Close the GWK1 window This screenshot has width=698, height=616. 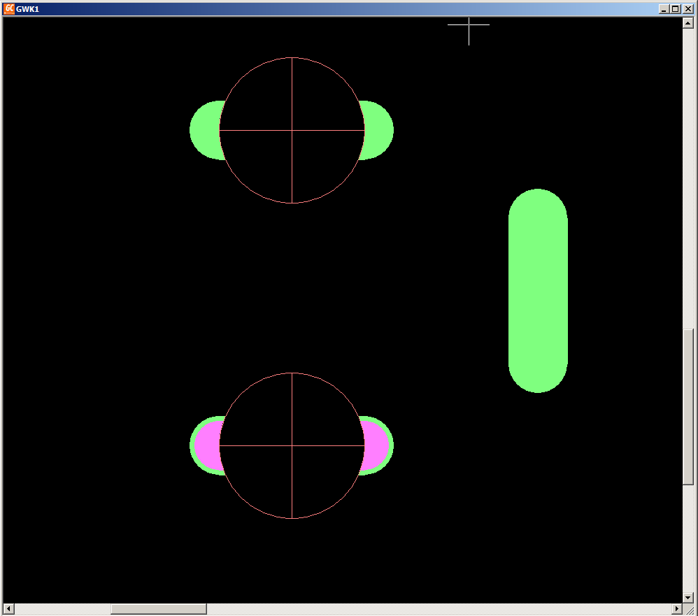pos(688,9)
